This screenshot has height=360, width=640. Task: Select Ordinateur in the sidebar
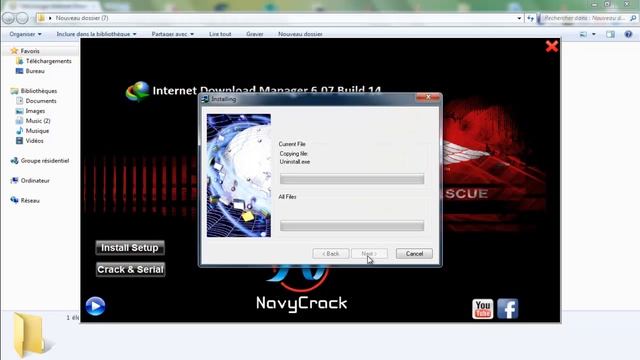pyautogui.click(x=35, y=180)
